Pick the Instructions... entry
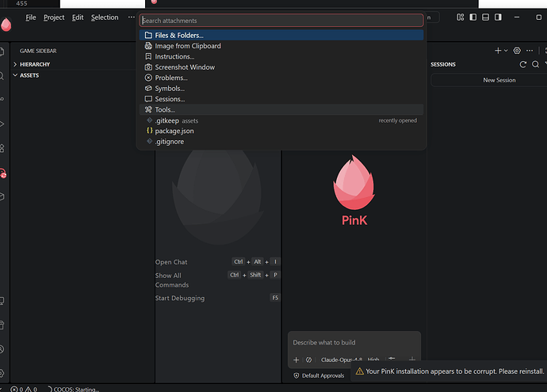 tap(281, 56)
